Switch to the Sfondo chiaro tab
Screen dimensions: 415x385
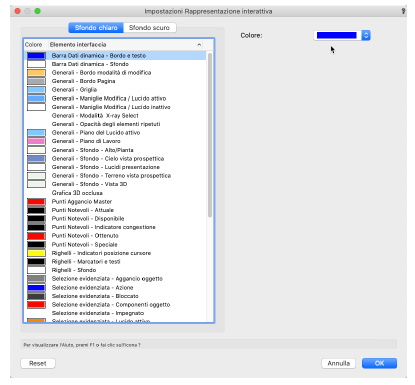(x=96, y=28)
